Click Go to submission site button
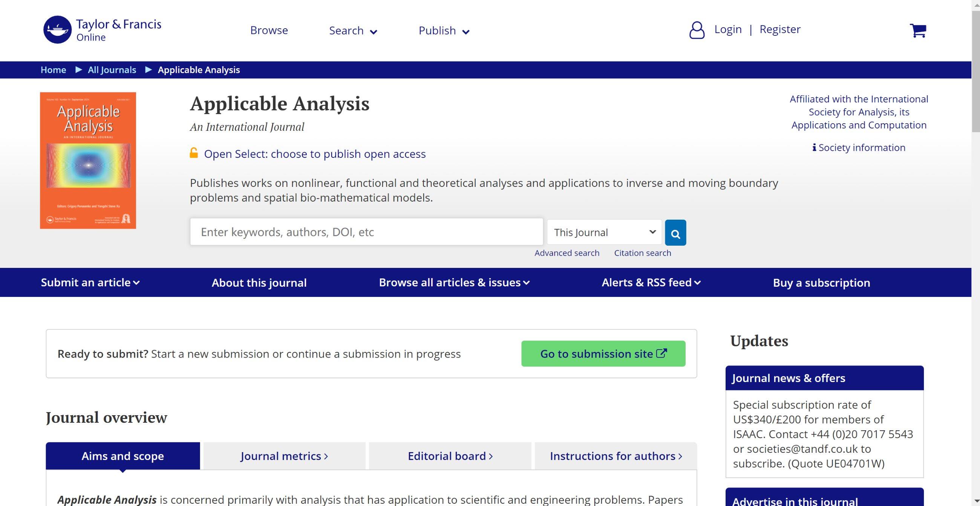Screen dimensions: 980x506 point(603,353)
